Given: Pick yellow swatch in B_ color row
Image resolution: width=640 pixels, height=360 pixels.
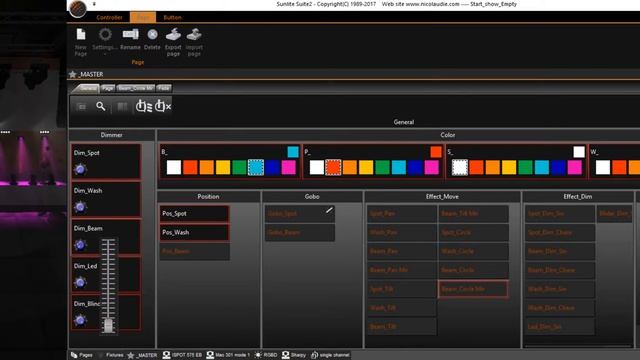Looking at the screenshot, I should click(x=223, y=167).
